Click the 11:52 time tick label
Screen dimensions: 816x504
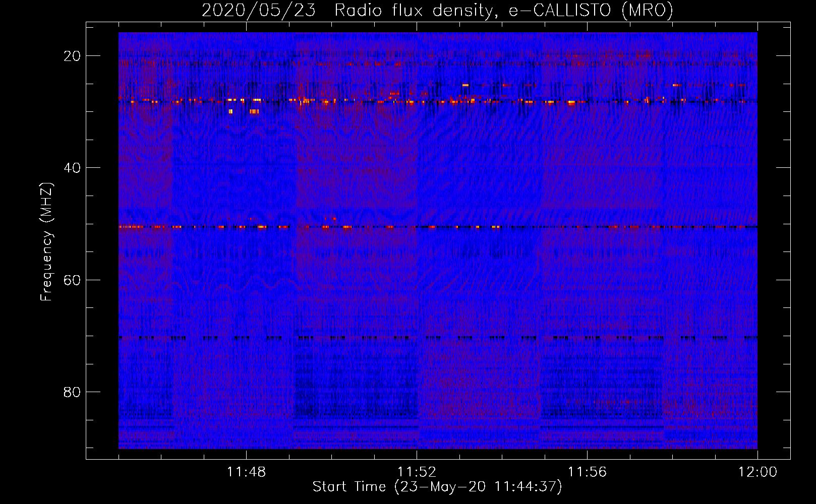[x=417, y=472]
